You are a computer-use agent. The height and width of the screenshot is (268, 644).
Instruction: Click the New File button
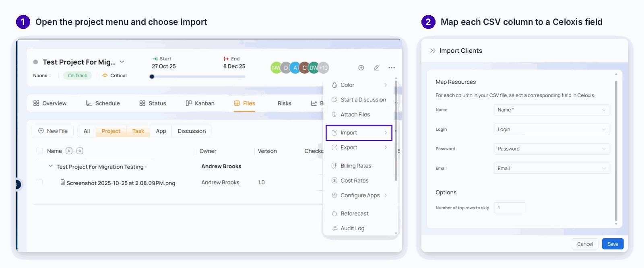(x=53, y=131)
